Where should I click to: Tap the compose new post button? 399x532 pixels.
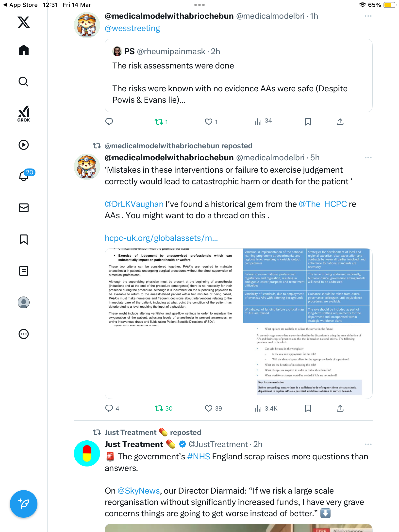coord(24,504)
